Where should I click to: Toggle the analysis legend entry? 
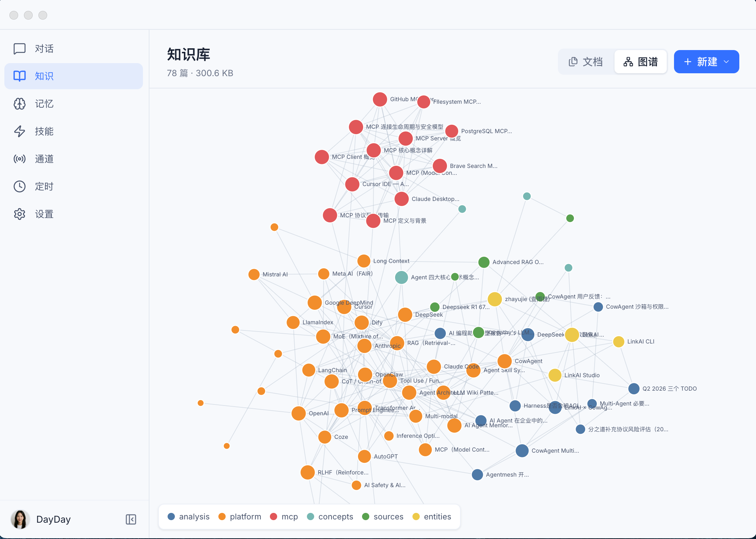point(189,517)
